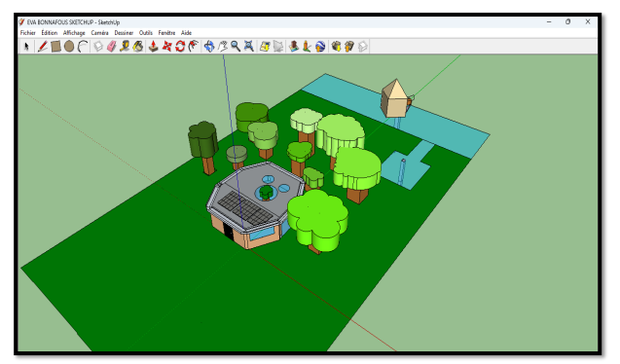Choose the Rectangle drawing tool
620x364 pixels.
[x=55, y=47]
